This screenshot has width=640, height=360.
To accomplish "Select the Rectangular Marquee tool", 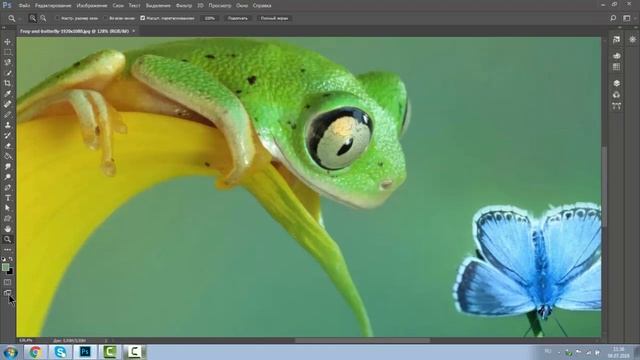I will (x=7, y=52).
